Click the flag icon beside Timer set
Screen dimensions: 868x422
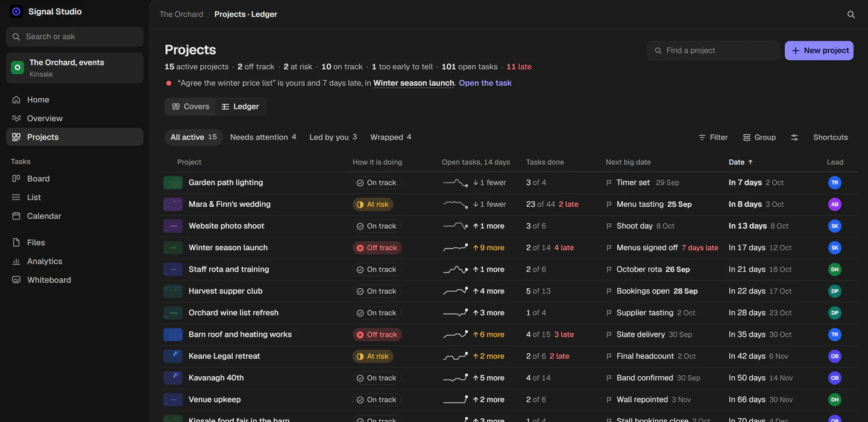point(609,183)
